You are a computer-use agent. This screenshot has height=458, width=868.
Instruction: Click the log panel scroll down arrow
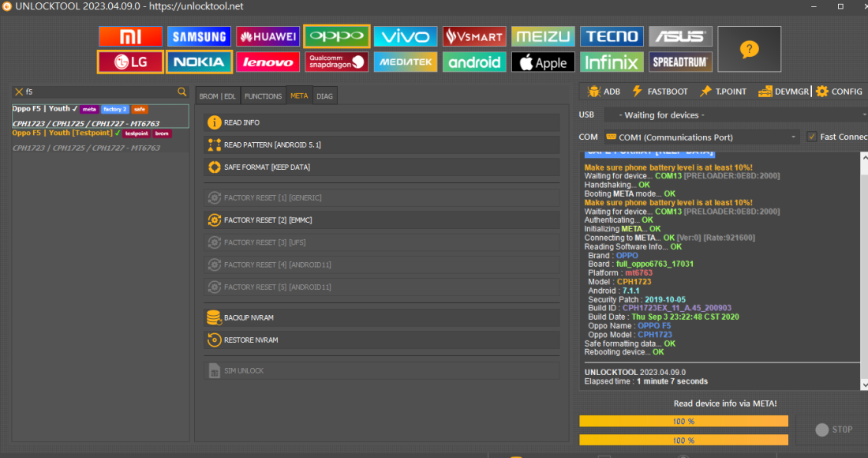click(x=864, y=385)
